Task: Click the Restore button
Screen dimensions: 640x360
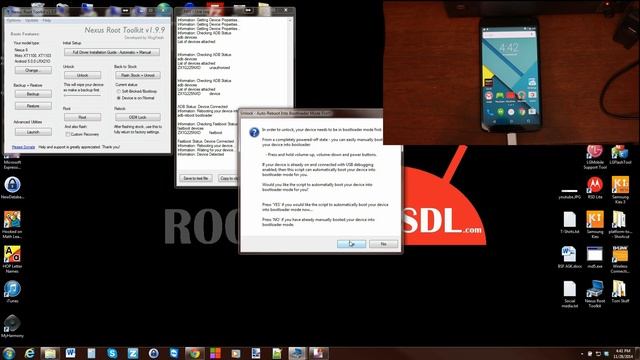Action: [x=33, y=106]
